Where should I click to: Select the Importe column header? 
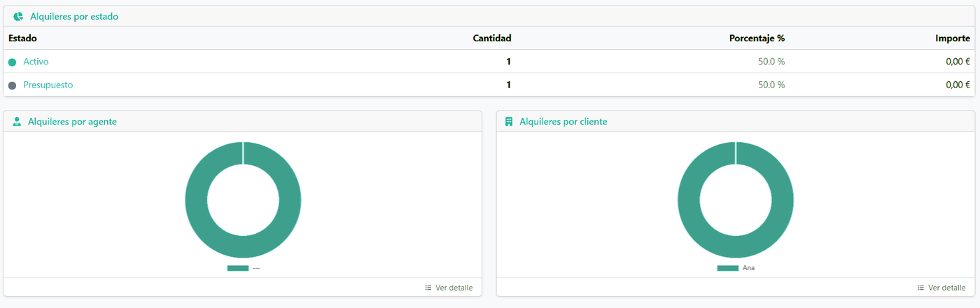point(953,38)
